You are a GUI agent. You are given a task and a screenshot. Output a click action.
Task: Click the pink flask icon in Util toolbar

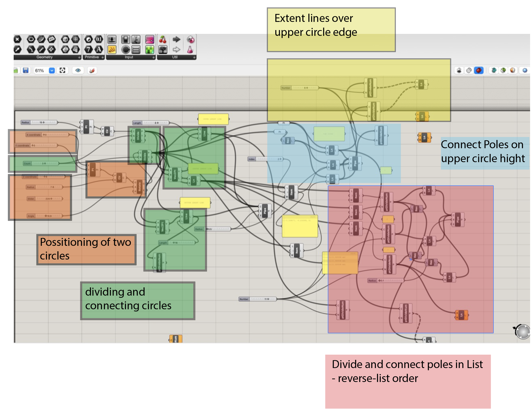point(190,50)
